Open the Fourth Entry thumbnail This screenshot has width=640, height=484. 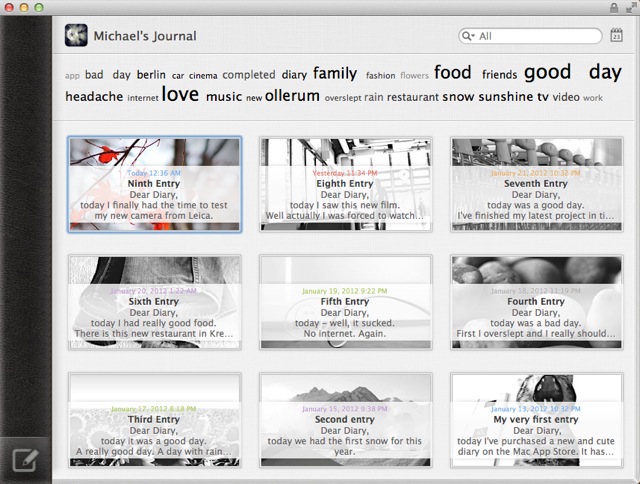point(536,301)
